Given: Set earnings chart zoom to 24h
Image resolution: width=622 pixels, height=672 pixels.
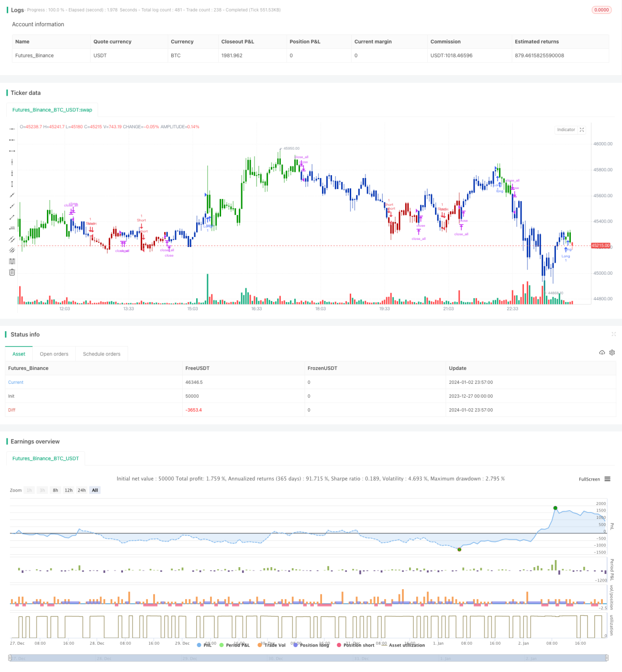Looking at the screenshot, I should (82, 490).
